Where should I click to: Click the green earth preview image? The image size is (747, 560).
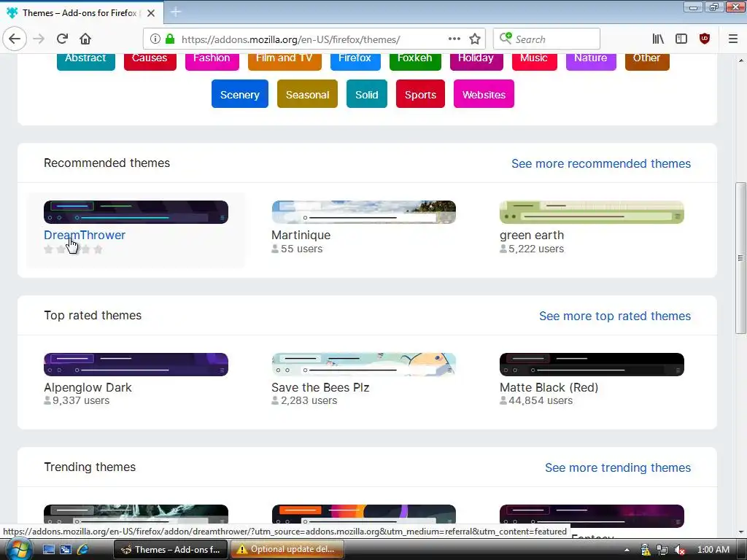point(592,212)
